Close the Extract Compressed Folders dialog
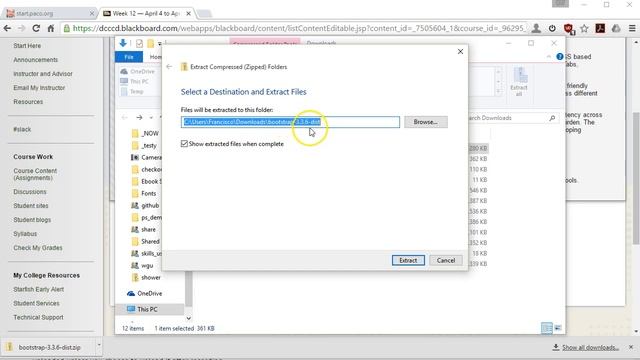Viewport: 640px width, 360px height. pyautogui.click(x=460, y=51)
